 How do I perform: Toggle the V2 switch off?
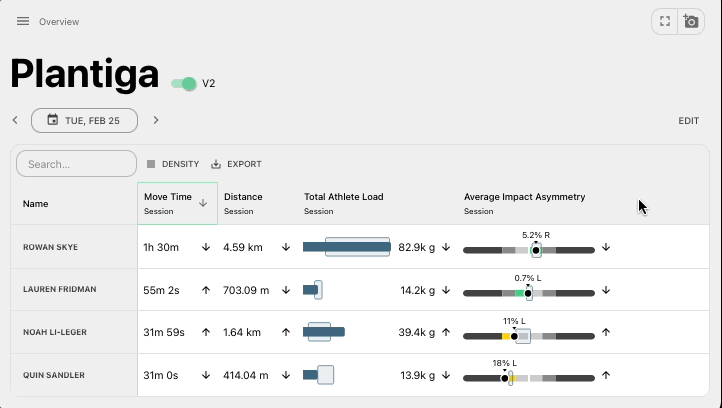point(184,84)
